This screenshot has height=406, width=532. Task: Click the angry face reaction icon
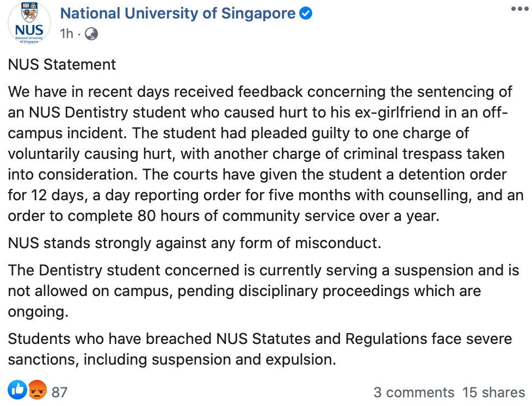click(38, 390)
